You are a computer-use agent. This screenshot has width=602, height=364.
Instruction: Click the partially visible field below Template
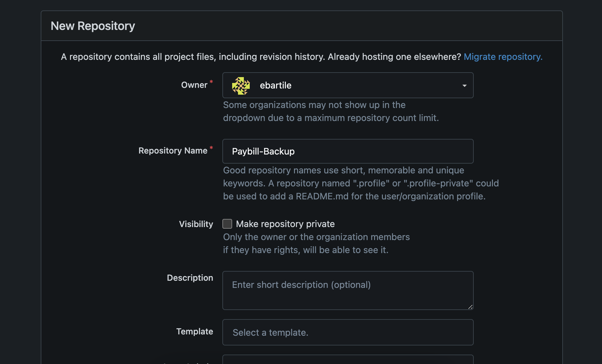(348, 360)
